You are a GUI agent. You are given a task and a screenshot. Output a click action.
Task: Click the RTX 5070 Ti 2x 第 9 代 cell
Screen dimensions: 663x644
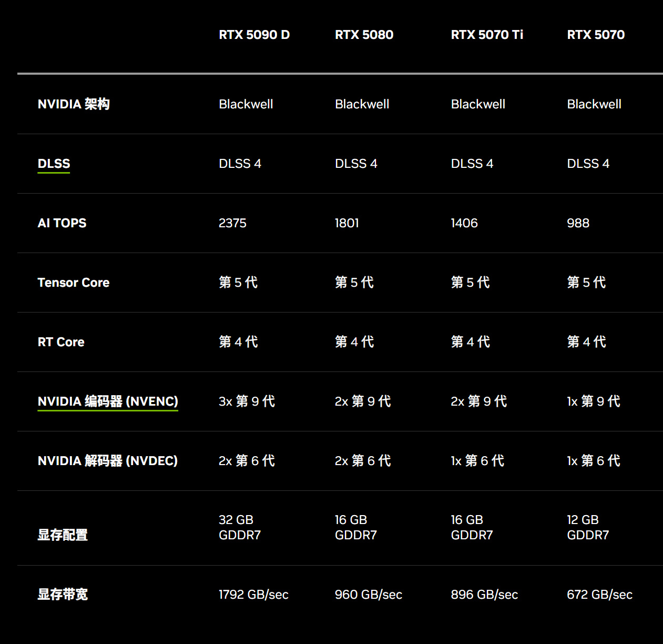point(479,401)
